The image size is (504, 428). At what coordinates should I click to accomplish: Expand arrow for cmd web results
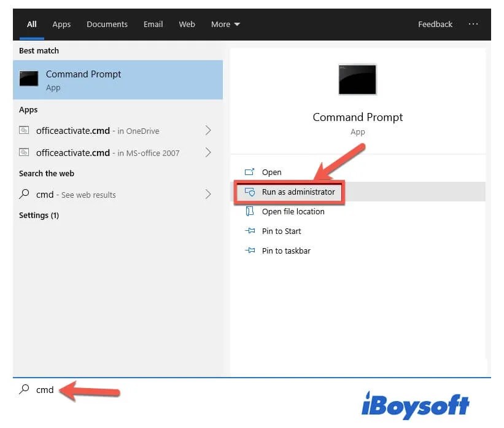tap(208, 194)
